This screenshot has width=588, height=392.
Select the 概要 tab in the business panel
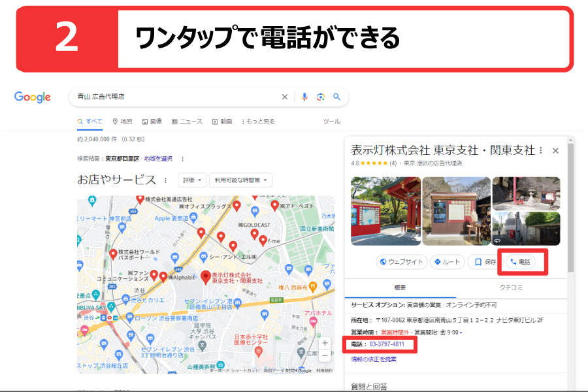click(400, 287)
